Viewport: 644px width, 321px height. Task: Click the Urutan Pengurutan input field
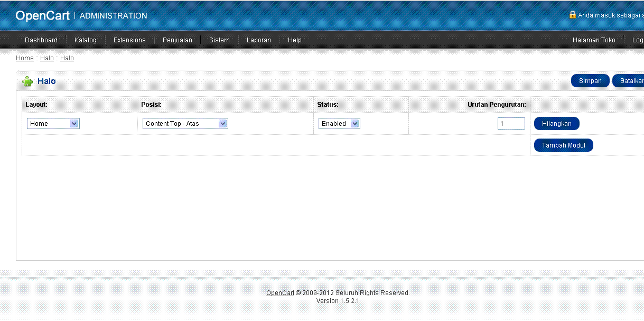[x=511, y=124]
